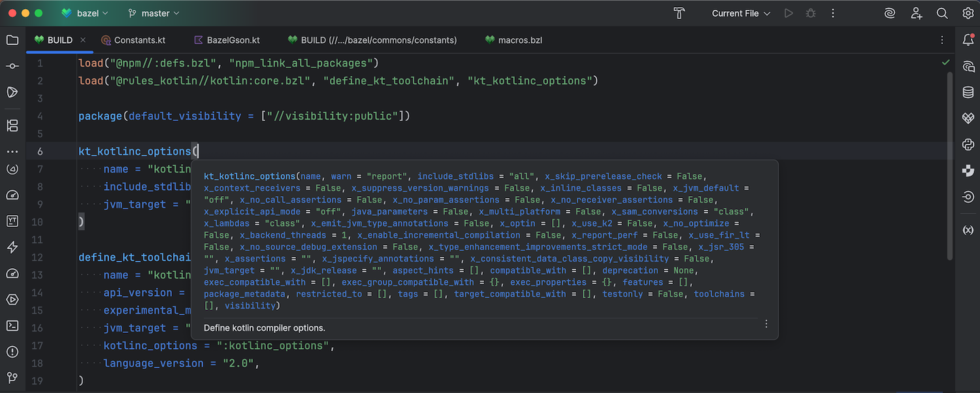The width and height of the screenshot is (980, 393).
Task: Click the speedometer icon below the lightning bolt
Action: point(12,273)
